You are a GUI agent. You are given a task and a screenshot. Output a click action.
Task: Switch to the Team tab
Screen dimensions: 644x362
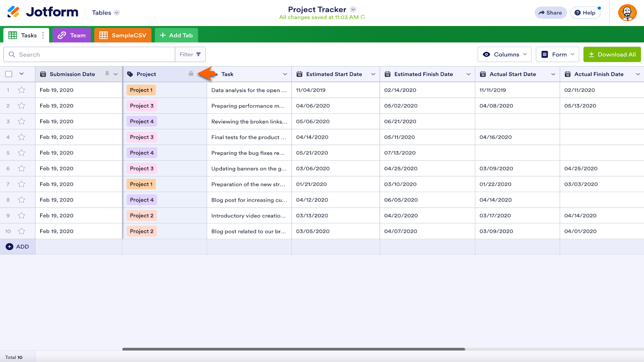click(72, 35)
